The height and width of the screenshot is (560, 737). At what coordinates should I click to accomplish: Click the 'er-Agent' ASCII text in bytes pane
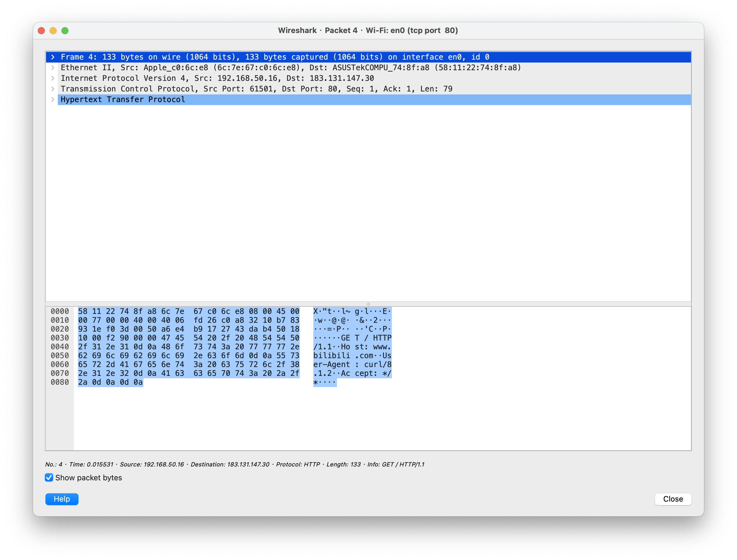pos(331,365)
